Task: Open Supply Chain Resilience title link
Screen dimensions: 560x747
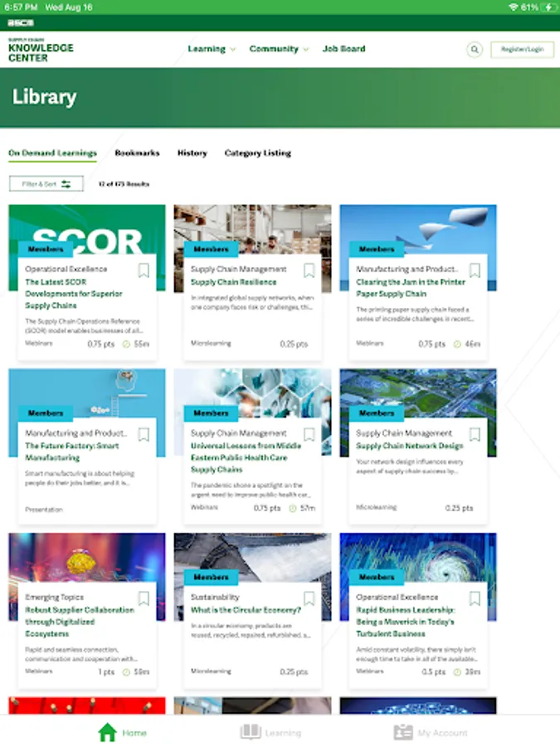Action: point(233,282)
